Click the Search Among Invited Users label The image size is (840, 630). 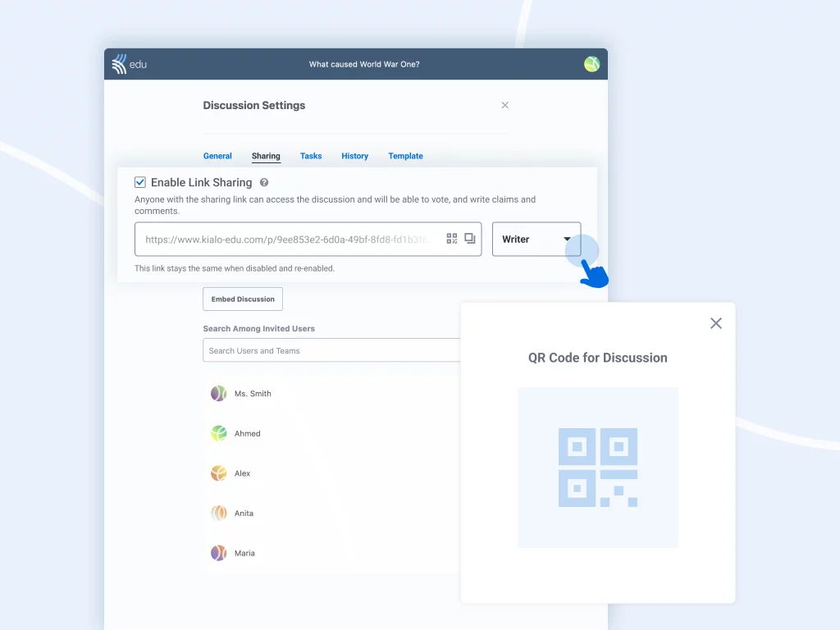click(258, 328)
